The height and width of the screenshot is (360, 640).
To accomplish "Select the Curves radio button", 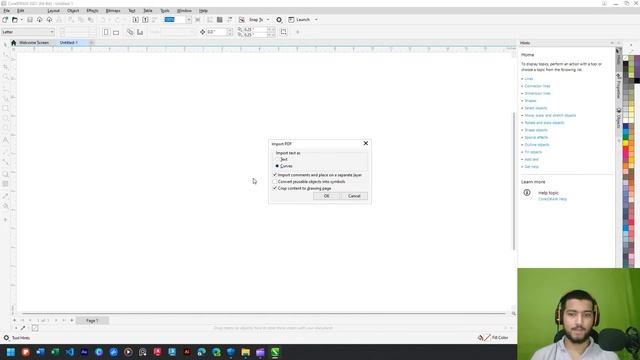I will coord(278,166).
